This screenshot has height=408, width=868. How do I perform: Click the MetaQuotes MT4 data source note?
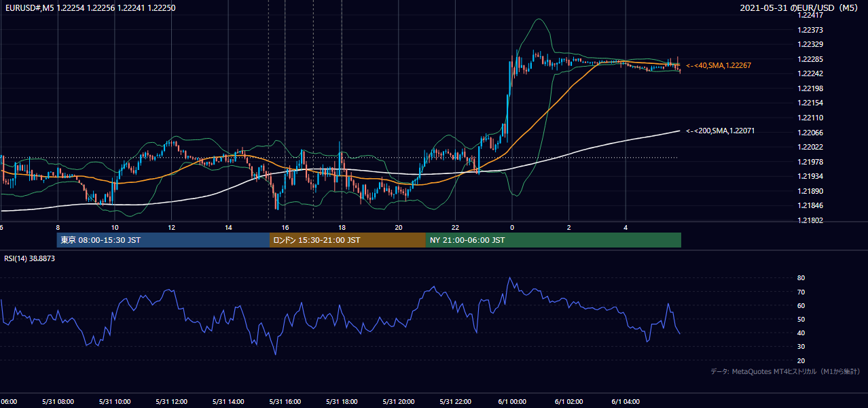pos(785,371)
